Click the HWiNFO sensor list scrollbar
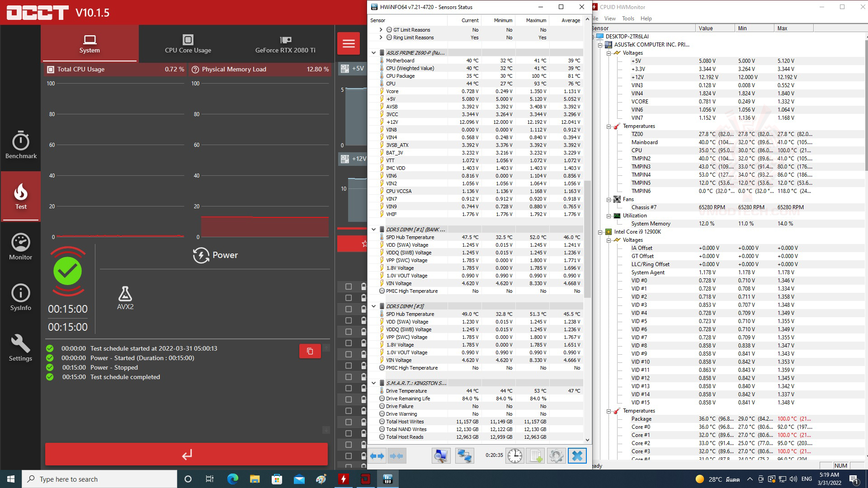 pos(588,239)
